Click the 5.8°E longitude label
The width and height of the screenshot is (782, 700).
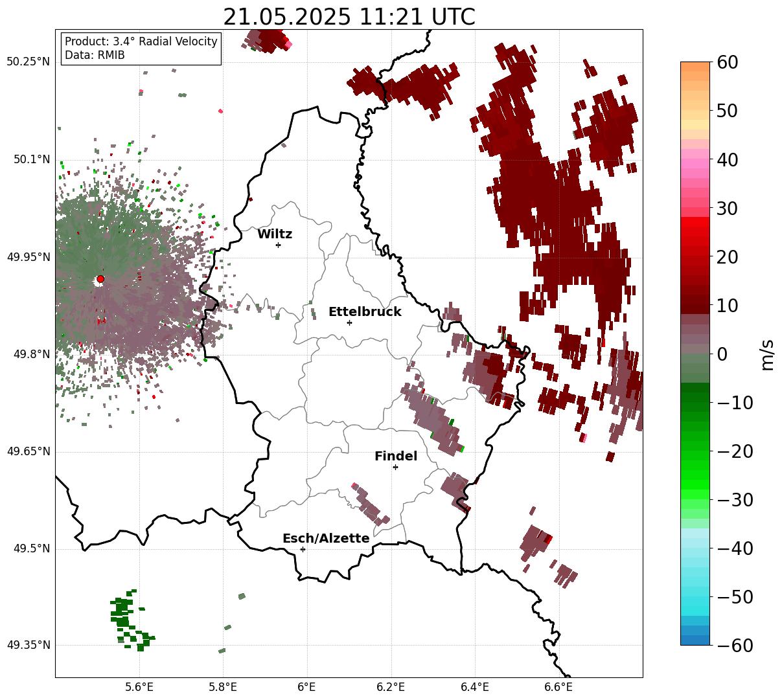coord(223,688)
